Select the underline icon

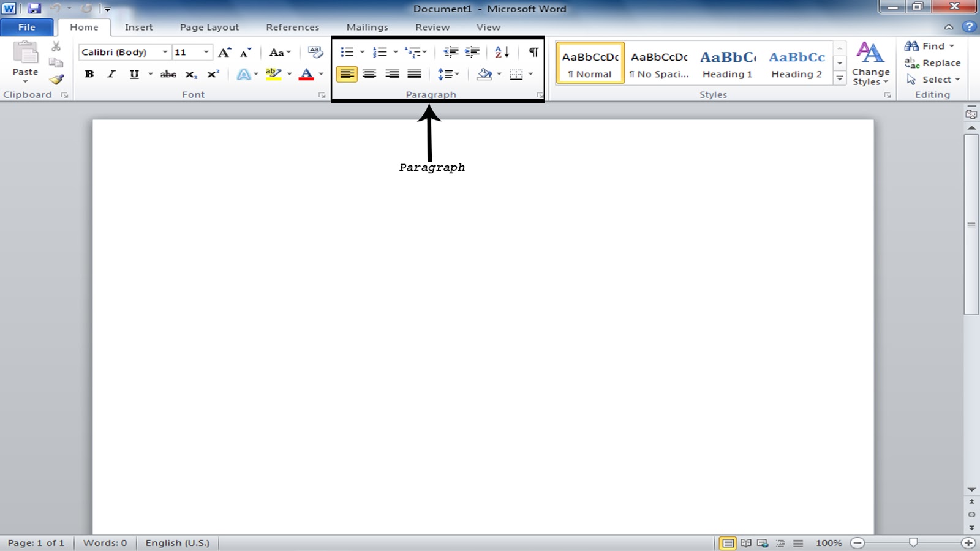click(x=133, y=73)
